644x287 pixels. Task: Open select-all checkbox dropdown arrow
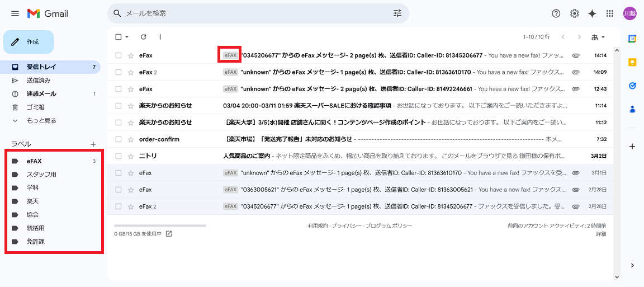point(127,37)
